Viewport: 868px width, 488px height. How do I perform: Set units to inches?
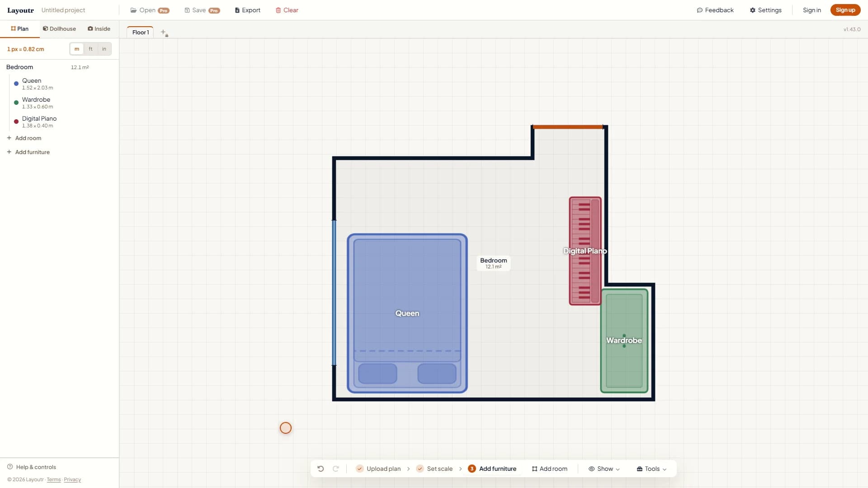pos(104,49)
